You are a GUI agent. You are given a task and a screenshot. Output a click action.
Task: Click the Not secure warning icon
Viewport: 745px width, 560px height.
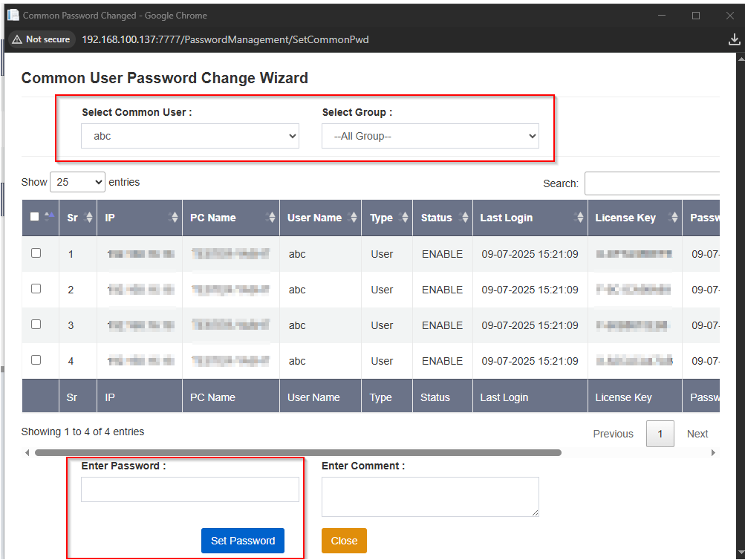pos(17,39)
